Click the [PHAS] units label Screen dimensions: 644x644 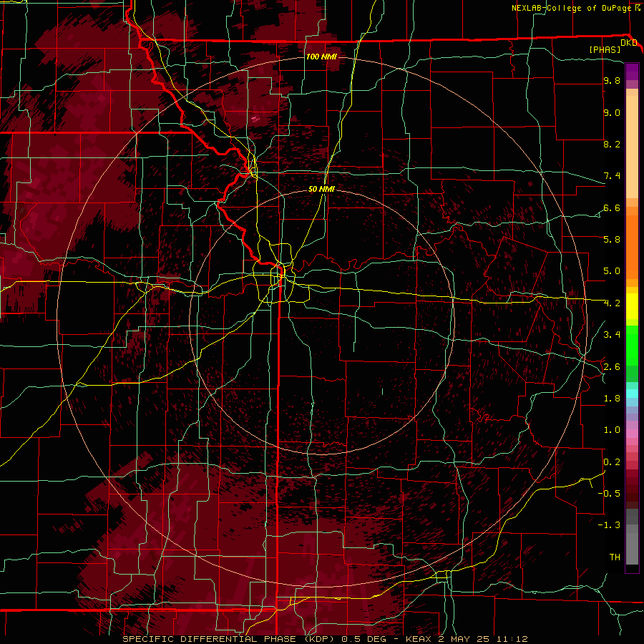[x=605, y=49]
